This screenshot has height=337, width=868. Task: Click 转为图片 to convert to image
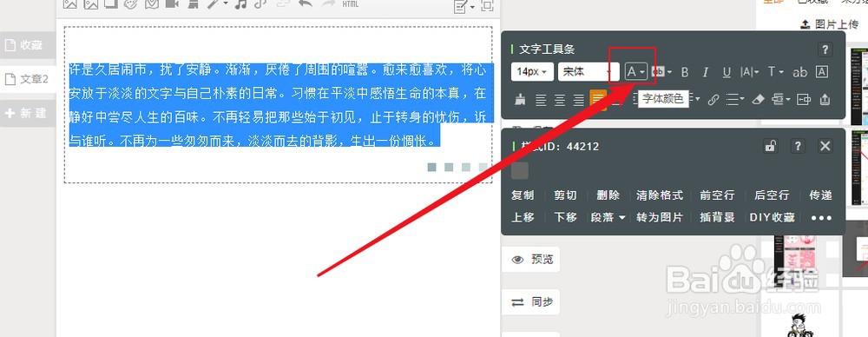660,217
